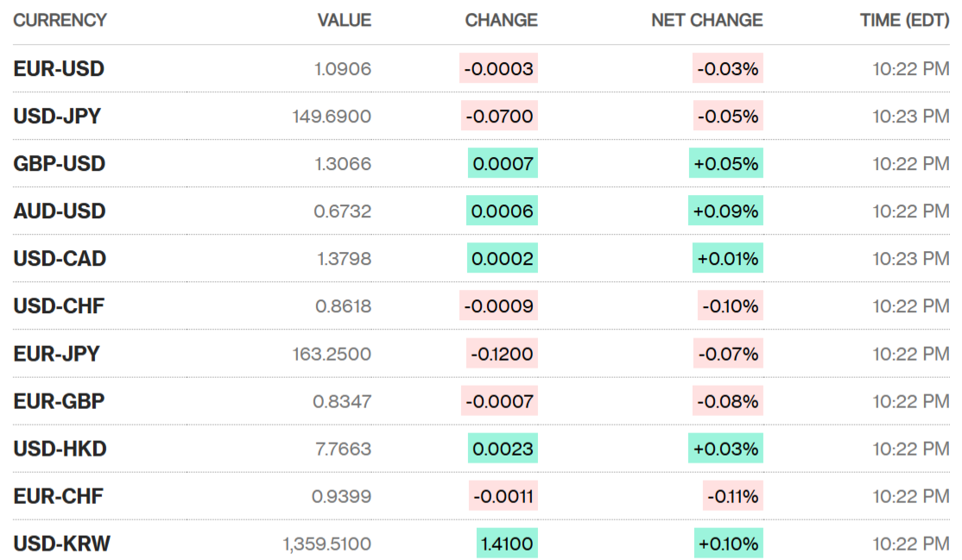
Task: Open the EUR-GBP currency link
Action: tap(59, 401)
